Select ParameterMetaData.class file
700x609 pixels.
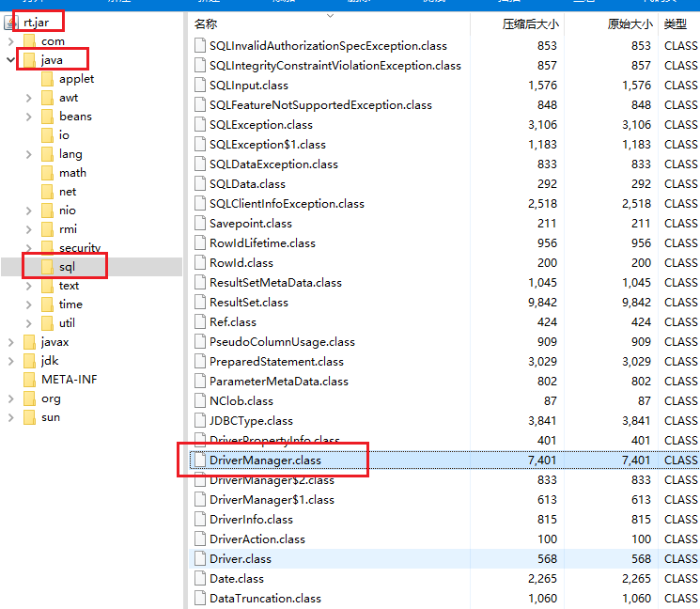click(x=278, y=382)
